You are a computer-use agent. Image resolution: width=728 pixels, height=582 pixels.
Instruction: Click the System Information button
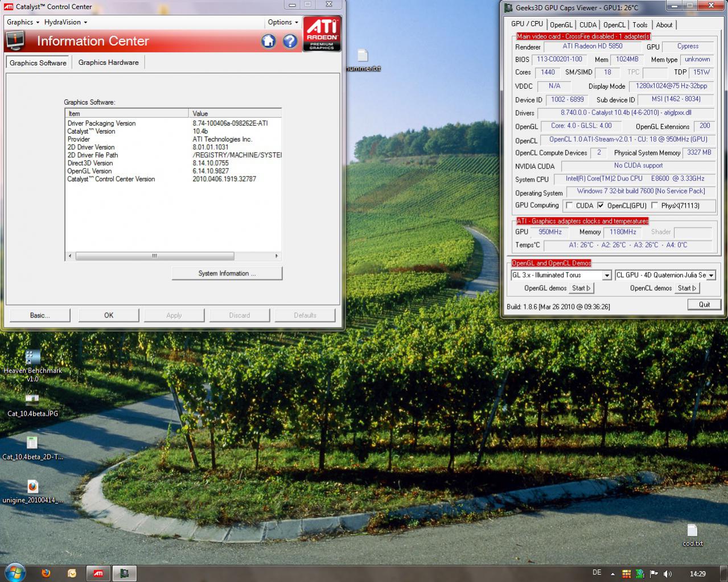pyautogui.click(x=227, y=274)
